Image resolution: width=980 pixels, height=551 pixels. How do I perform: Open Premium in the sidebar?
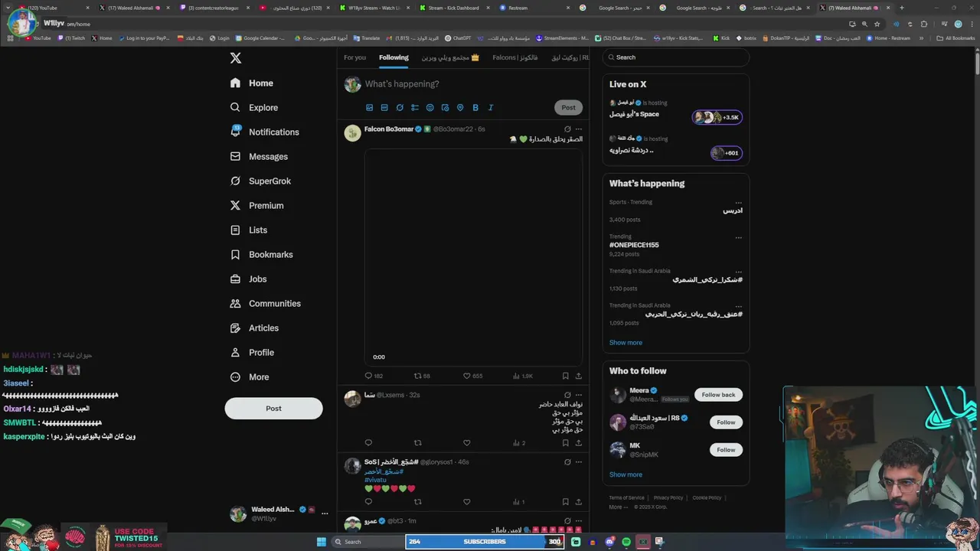(x=256, y=206)
